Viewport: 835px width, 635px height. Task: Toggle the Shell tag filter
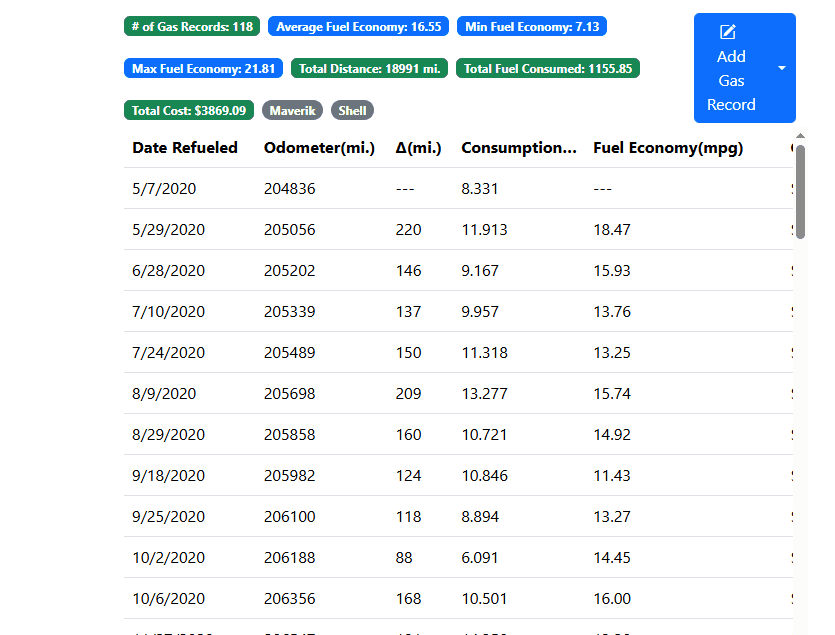point(352,110)
